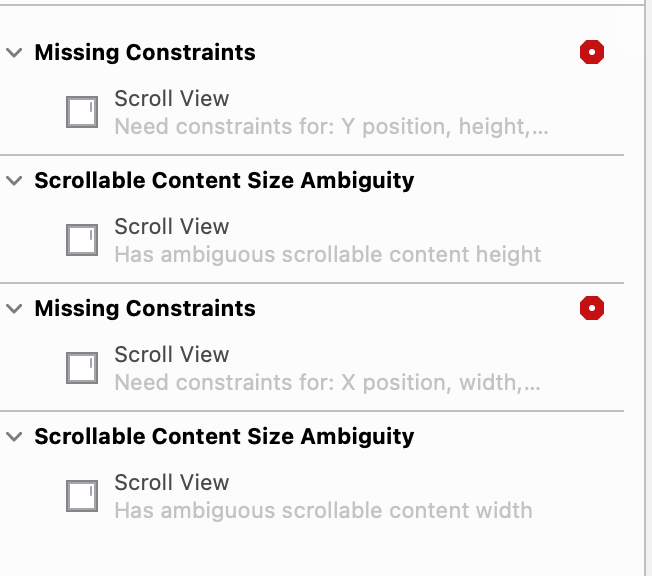
Task: Click the red error icon for the Y position Missing Constraints
Action: [592, 52]
